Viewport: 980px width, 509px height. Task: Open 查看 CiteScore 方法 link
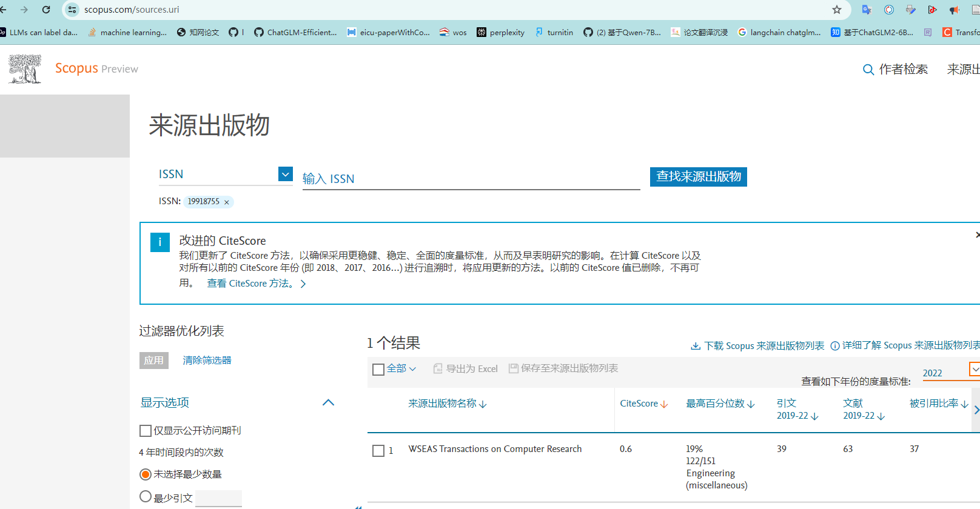coord(257,284)
